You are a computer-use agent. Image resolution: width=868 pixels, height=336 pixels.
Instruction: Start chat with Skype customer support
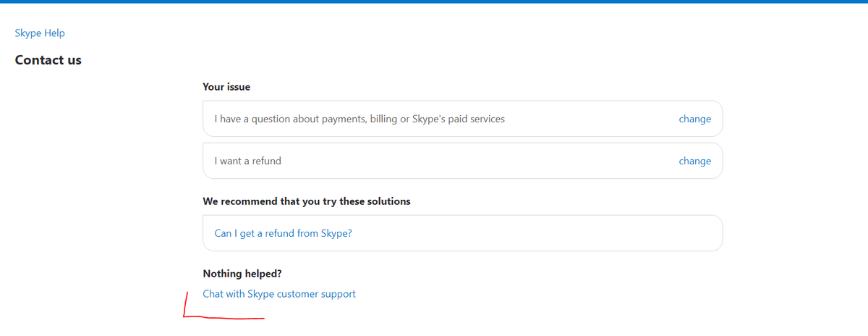point(279,294)
